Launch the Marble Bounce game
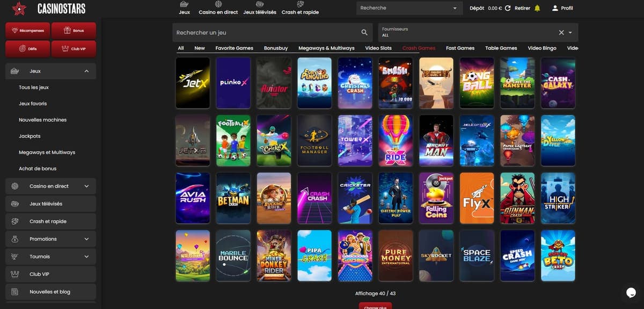 tap(233, 255)
